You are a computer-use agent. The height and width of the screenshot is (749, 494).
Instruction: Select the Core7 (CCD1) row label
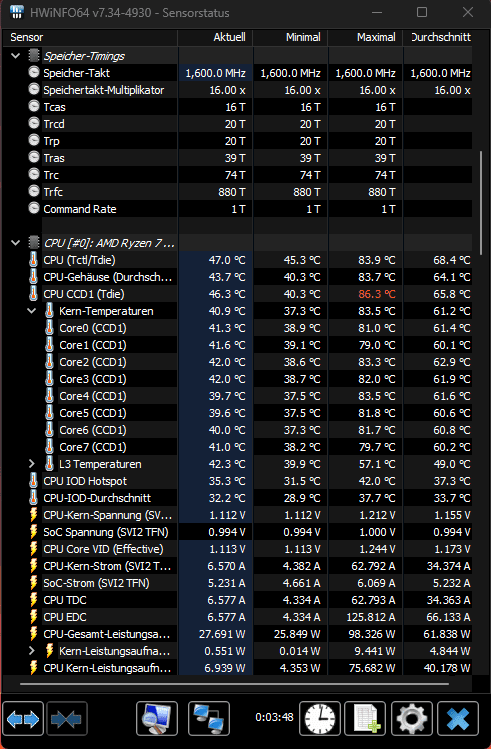93,447
